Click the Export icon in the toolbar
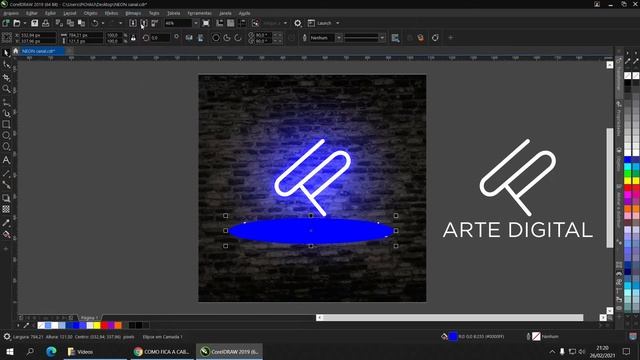The image size is (640, 360). (x=144, y=23)
